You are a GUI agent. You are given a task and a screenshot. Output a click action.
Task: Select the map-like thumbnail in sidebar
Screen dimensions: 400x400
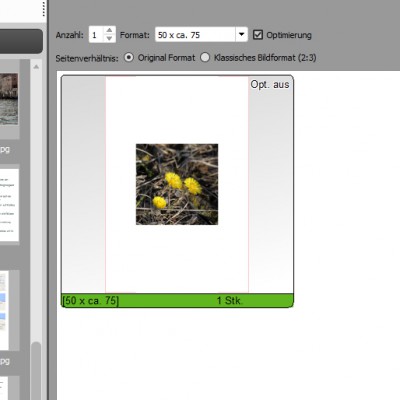click(4, 310)
